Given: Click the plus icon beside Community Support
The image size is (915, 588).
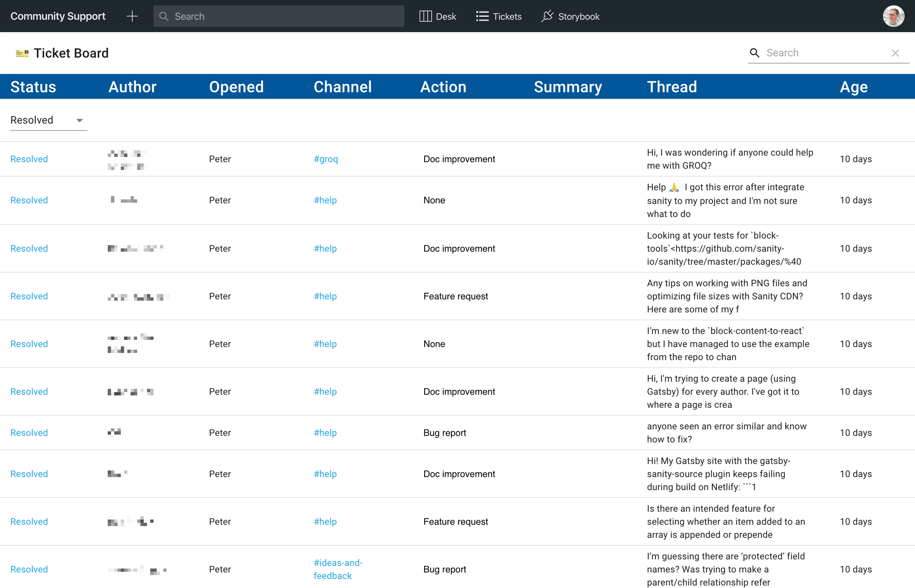Looking at the screenshot, I should click(132, 16).
